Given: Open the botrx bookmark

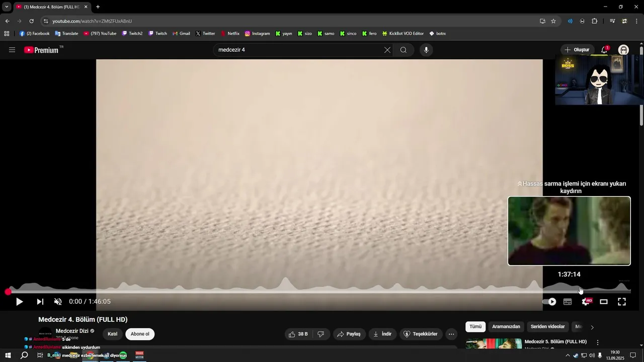Looking at the screenshot, I should [x=438, y=34].
